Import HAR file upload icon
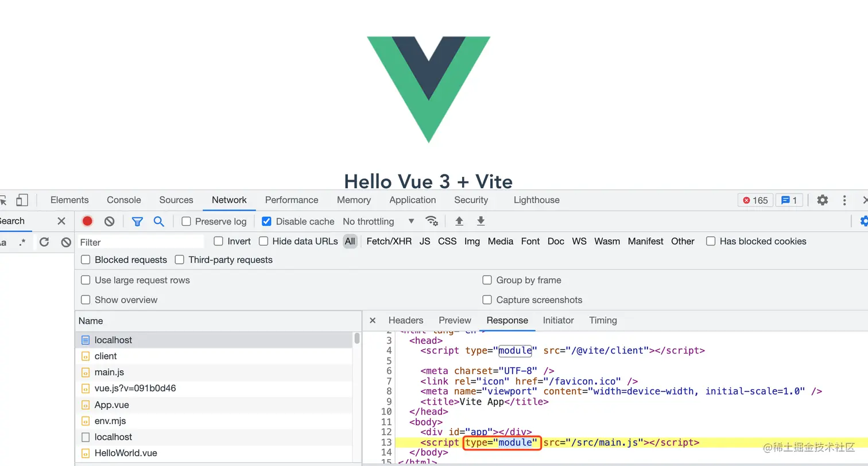 459,221
